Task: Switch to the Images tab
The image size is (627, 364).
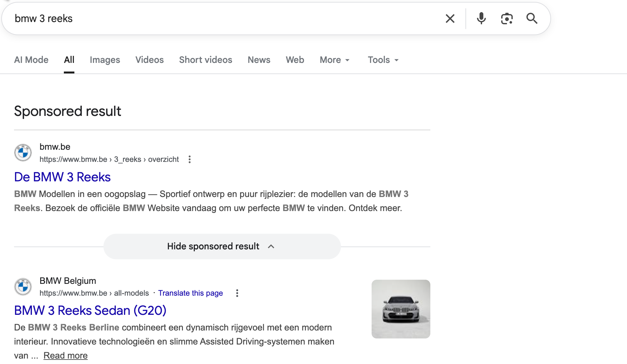Action: (105, 60)
